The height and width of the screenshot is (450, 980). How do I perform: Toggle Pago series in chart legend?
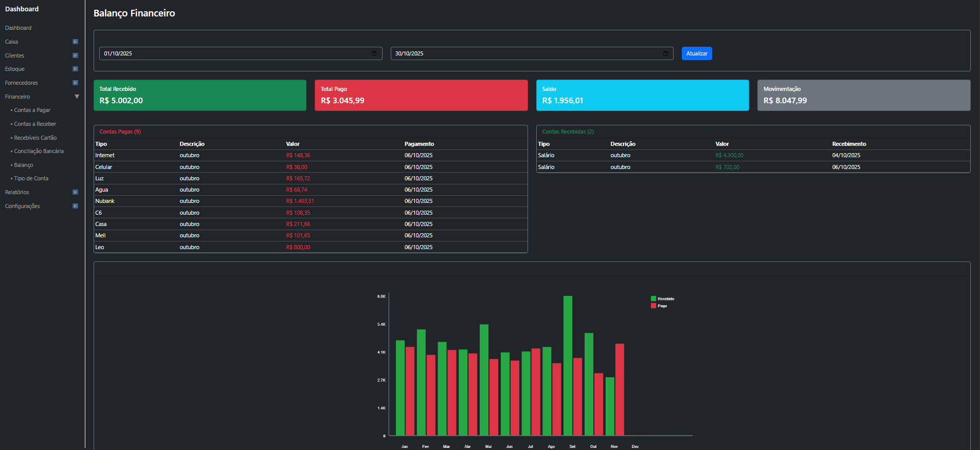pyautogui.click(x=659, y=306)
